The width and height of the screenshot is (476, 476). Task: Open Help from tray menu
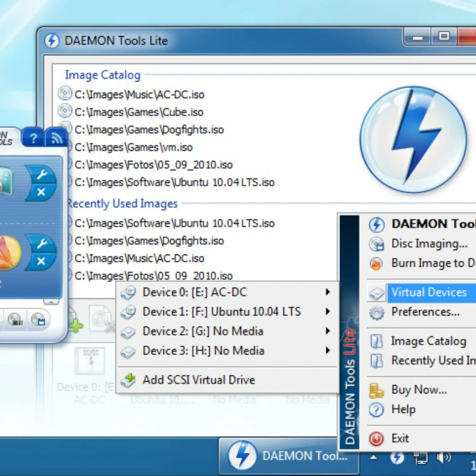tap(421, 409)
